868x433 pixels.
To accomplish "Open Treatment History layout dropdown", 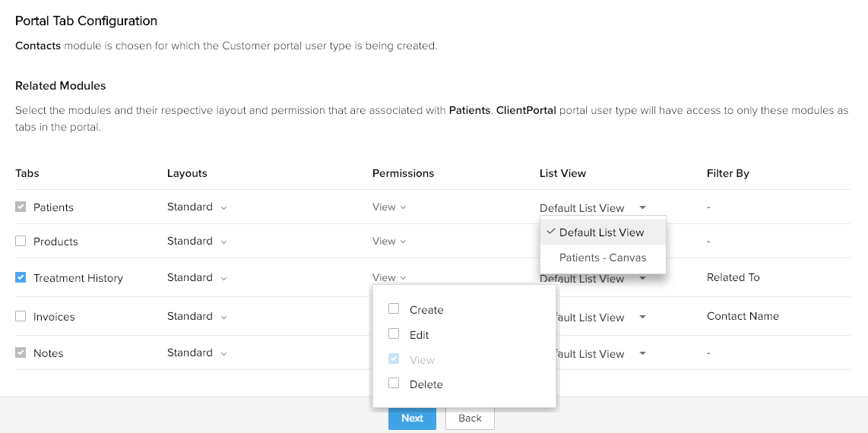I will (197, 278).
